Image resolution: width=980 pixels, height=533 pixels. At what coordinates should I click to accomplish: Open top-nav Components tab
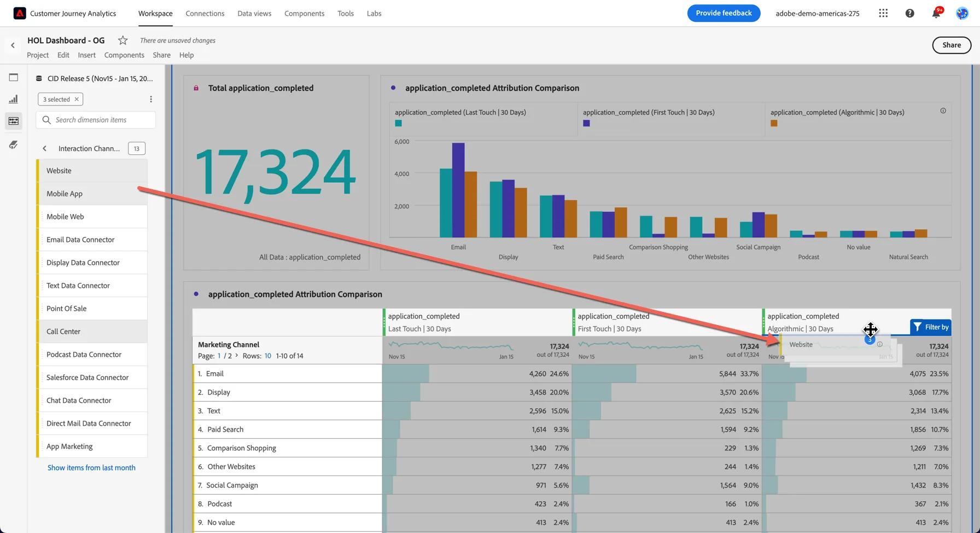tap(304, 13)
